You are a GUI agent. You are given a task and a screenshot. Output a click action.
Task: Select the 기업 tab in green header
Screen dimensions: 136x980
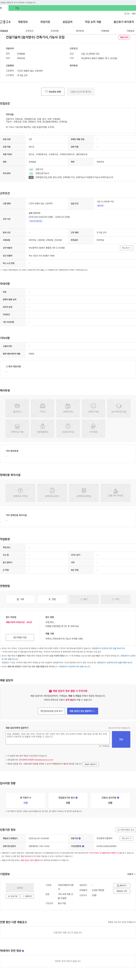click(x=17, y=8)
